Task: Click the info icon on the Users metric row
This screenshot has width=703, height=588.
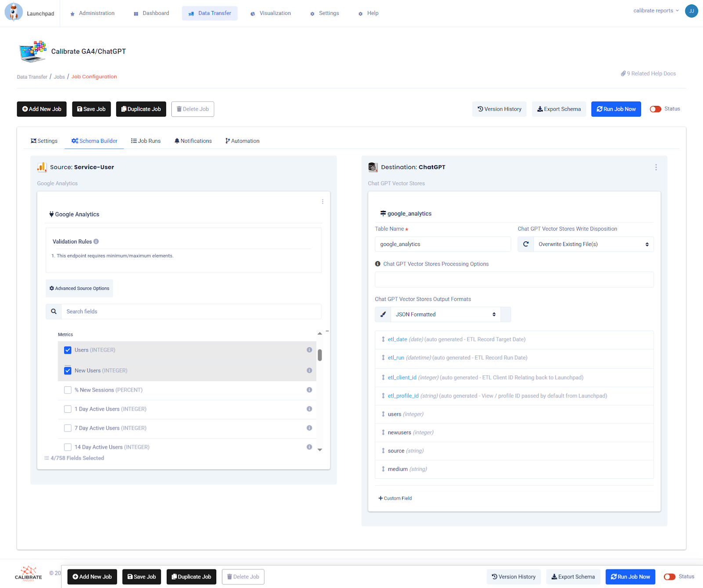Action: pos(309,350)
